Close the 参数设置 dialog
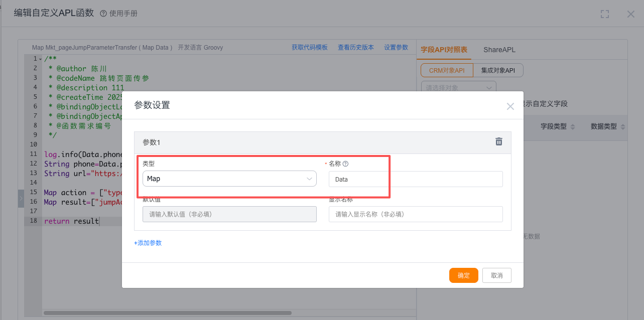The width and height of the screenshot is (644, 320). click(510, 106)
